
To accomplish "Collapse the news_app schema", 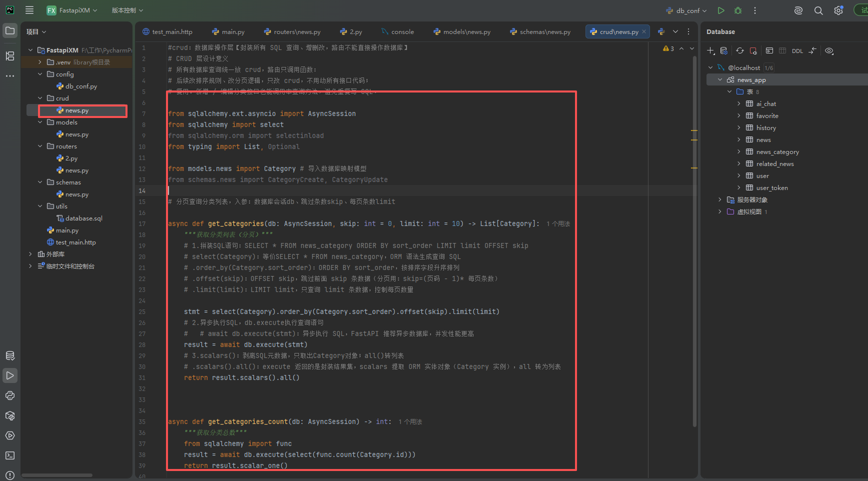I will point(720,79).
